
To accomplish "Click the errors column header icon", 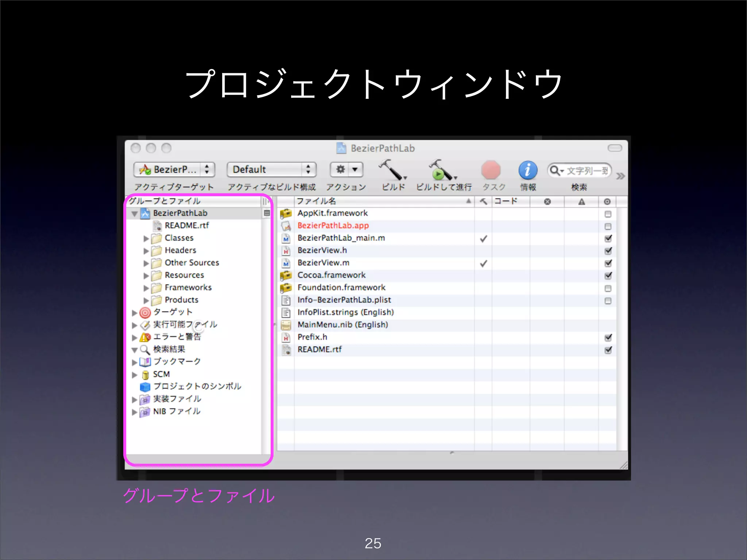I will click(547, 202).
